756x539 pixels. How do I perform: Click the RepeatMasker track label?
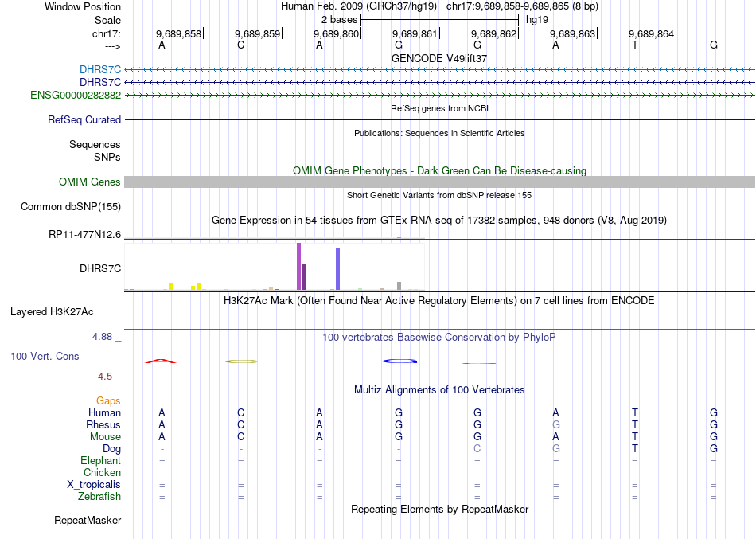[88, 520]
